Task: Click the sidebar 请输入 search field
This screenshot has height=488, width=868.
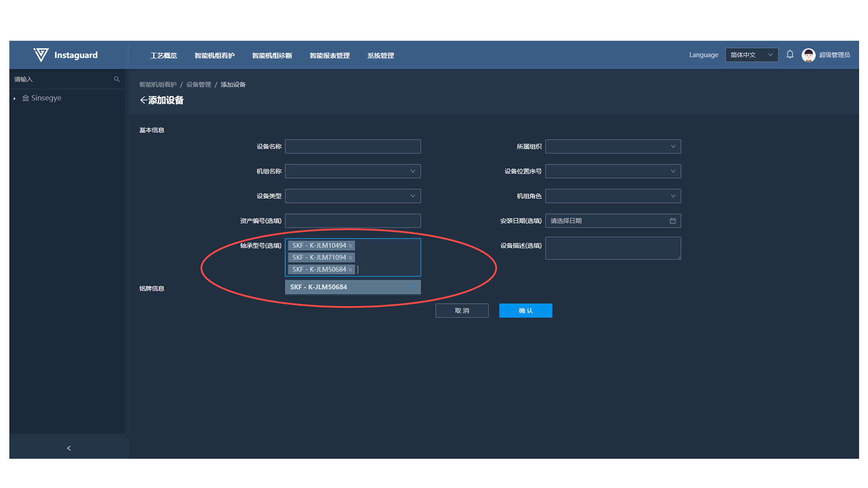Action: click(67, 79)
